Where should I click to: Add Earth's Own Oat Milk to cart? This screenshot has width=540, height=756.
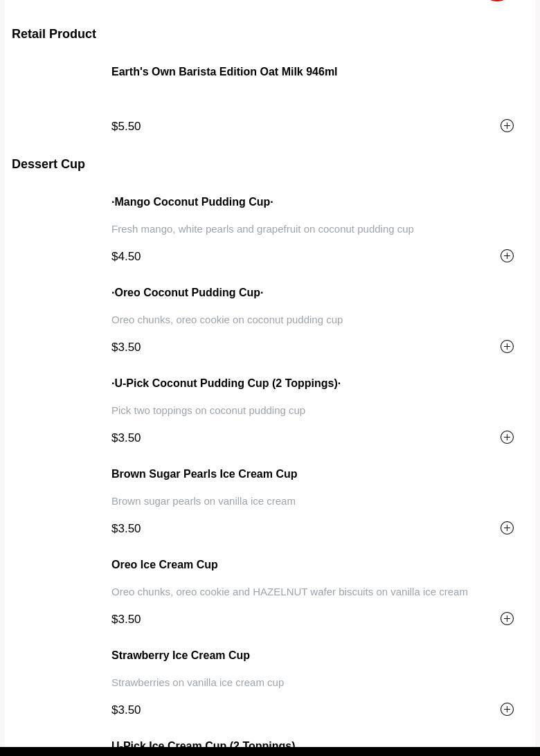point(507,126)
